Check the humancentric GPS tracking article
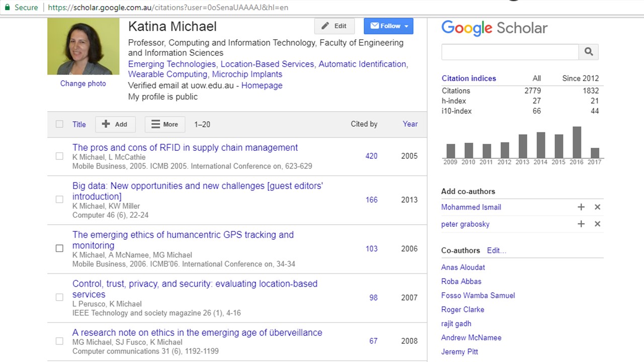 click(x=59, y=248)
